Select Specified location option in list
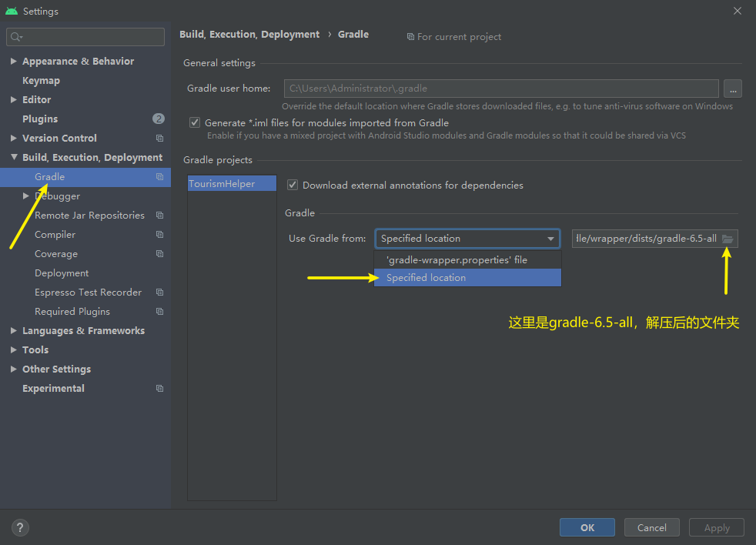756x545 pixels. tap(467, 278)
